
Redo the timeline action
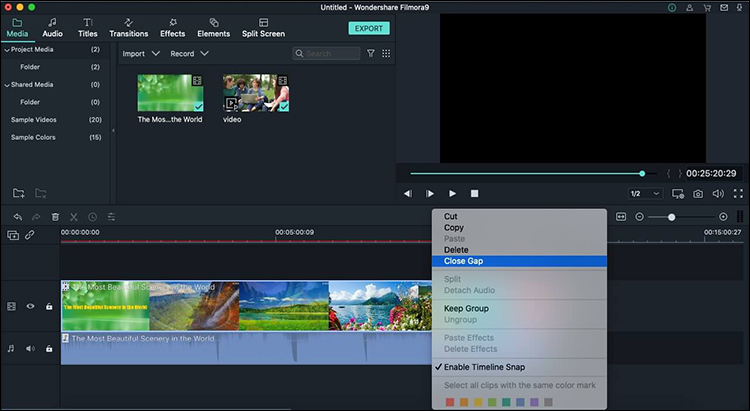[x=36, y=217]
